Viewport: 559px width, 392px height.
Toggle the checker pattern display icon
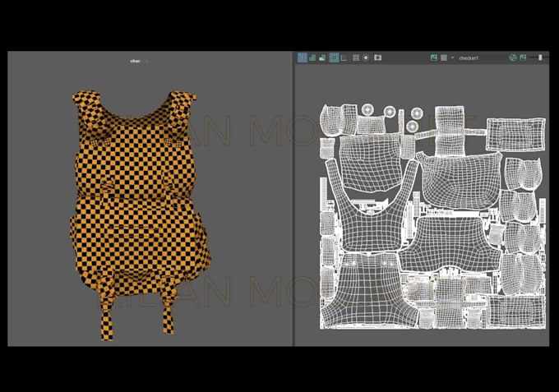[x=444, y=58]
